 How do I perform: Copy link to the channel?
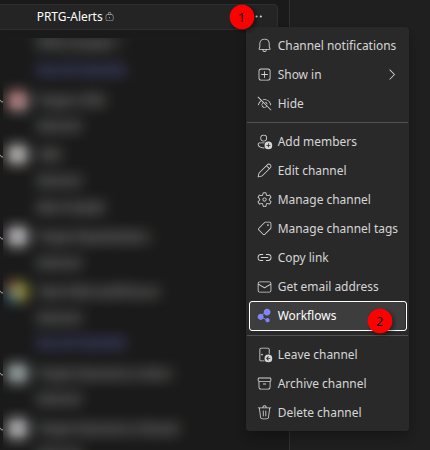click(x=327, y=258)
